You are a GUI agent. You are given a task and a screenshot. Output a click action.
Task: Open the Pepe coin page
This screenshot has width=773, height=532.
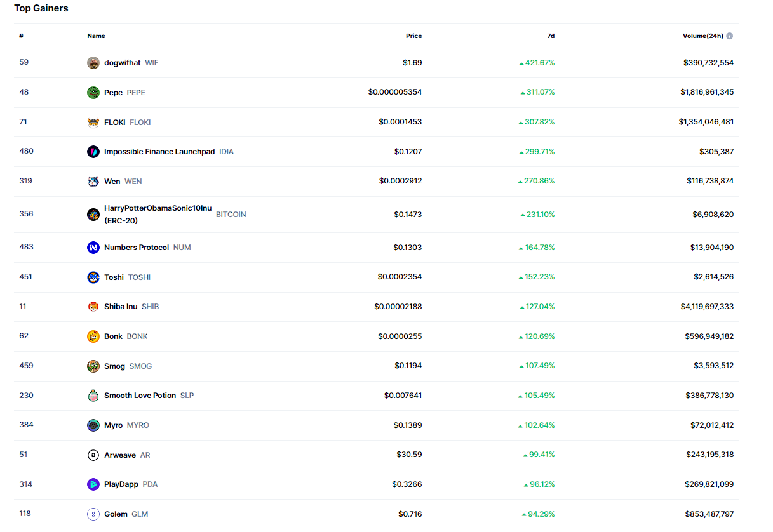113,93
